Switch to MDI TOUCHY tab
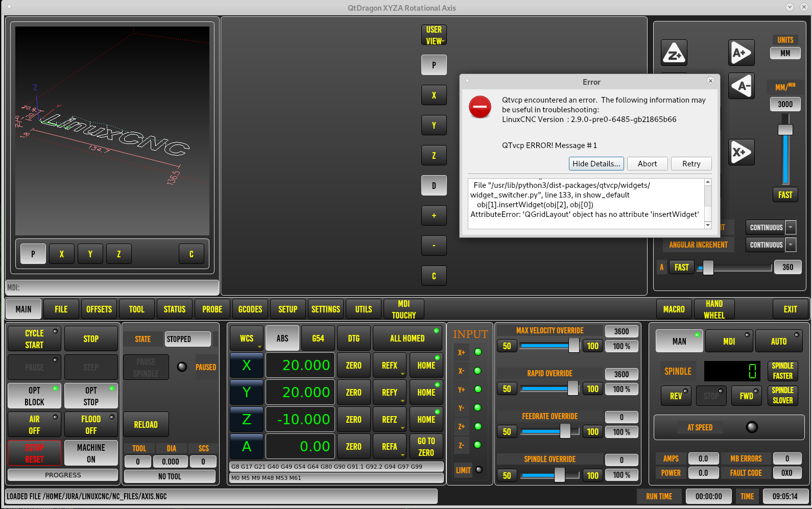This screenshot has height=509, width=812. [404, 309]
